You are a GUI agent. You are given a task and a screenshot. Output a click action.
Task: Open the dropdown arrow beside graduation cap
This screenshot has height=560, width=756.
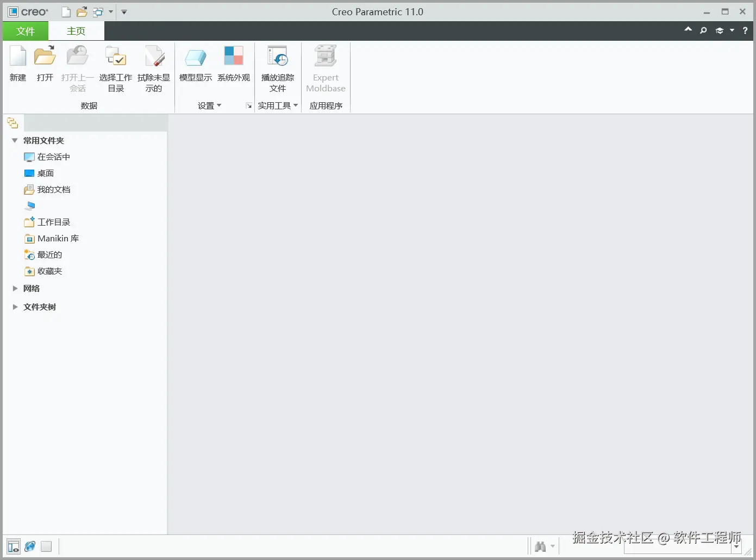pyautogui.click(x=732, y=30)
